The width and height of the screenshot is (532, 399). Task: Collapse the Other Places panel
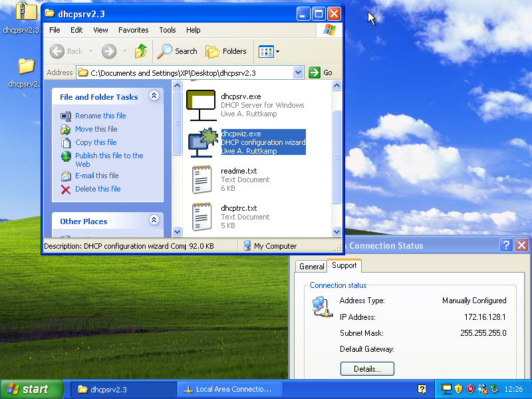click(x=154, y=221)
